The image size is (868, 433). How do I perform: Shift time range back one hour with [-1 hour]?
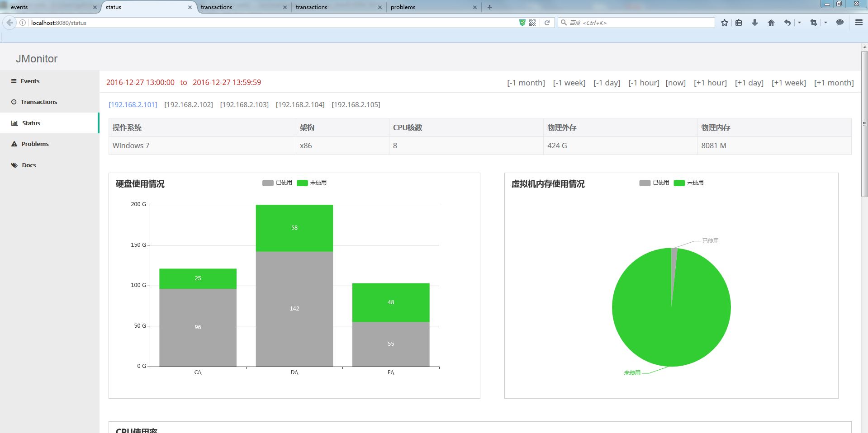tap(643, 82)
